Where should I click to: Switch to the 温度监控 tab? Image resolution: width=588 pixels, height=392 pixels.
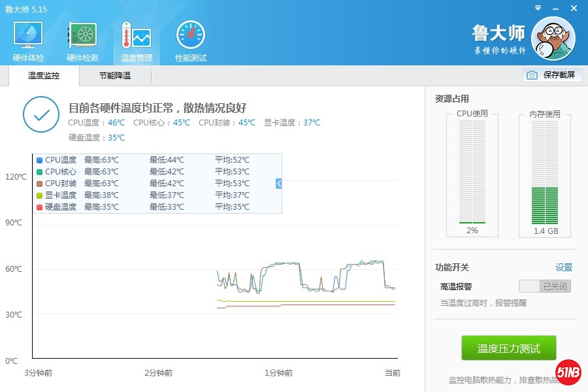(44, 76)
